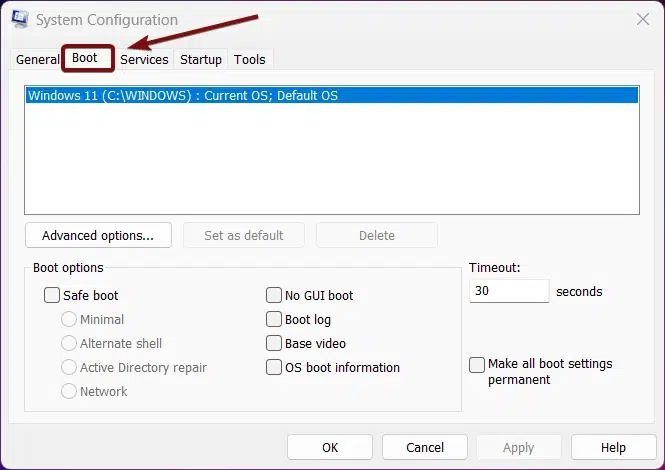Pick the Network safe boot radio option
The width and height of the screenshot is (665, 470).
(x=69, y=391)
